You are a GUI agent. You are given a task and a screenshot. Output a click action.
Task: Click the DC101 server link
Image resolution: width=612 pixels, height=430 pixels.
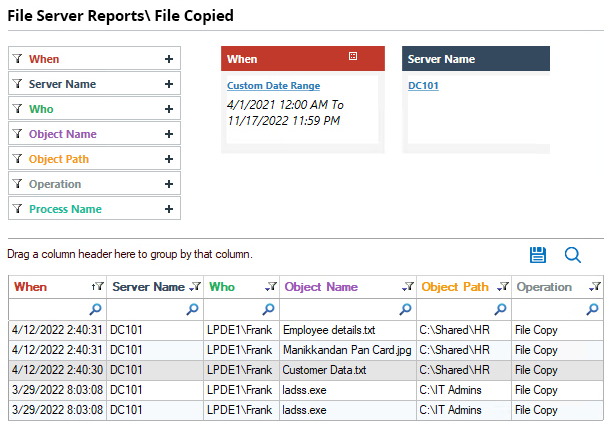tap(423, 86)
